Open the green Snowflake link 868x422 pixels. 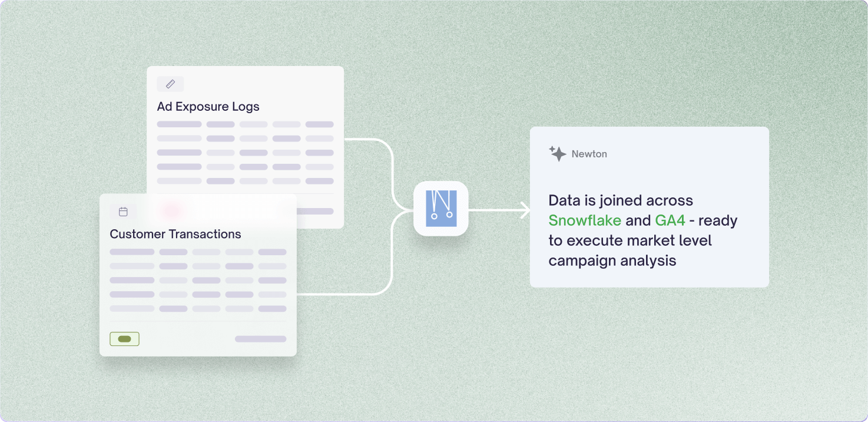(585, 220)
